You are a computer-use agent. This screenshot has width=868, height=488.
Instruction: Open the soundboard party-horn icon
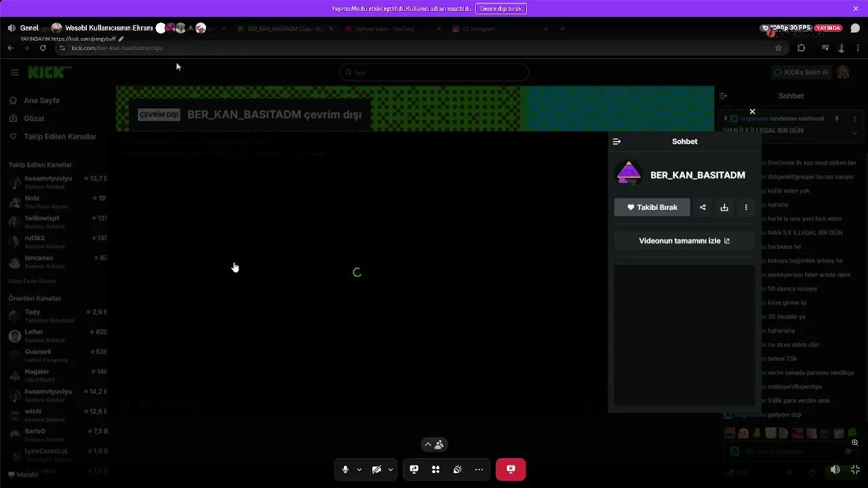[x=458, y=470]
